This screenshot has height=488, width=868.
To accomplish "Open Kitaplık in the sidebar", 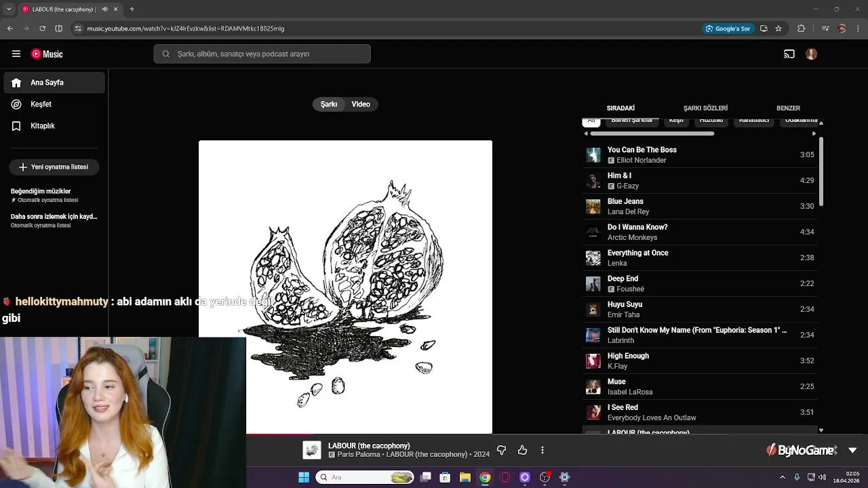I will (54, 126).
